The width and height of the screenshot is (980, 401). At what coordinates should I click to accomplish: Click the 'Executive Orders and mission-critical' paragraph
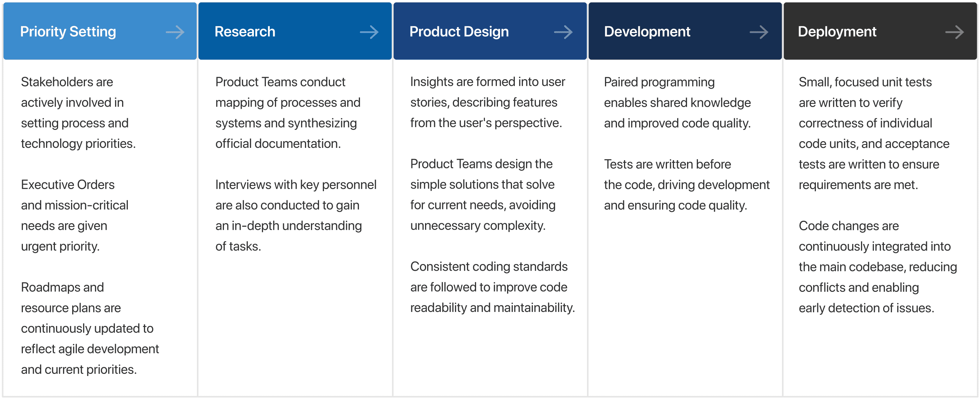click(75, 215)
